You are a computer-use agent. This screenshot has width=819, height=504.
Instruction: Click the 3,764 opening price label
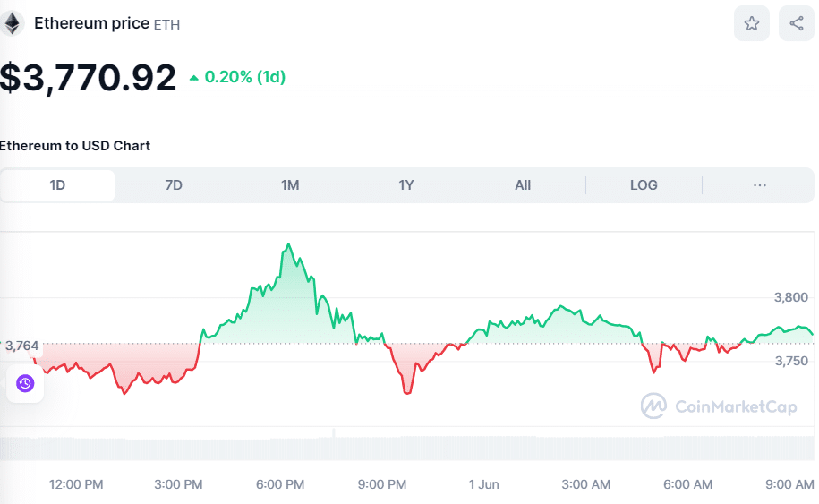[x=21, y=346]
